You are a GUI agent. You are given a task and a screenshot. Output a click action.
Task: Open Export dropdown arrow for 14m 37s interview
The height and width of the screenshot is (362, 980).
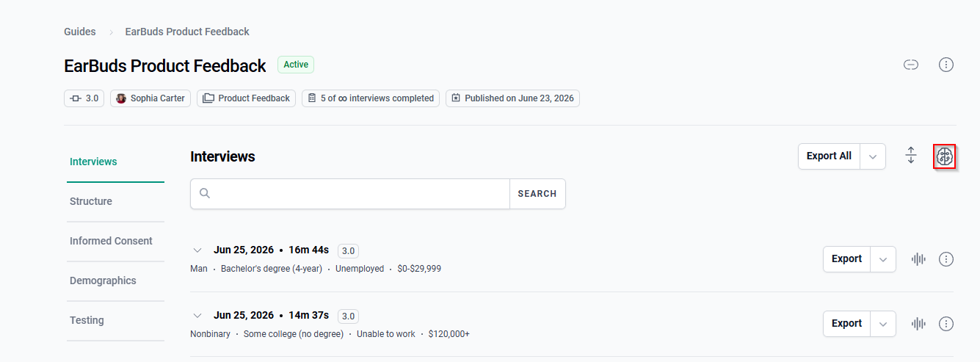[x=883, y=324]
